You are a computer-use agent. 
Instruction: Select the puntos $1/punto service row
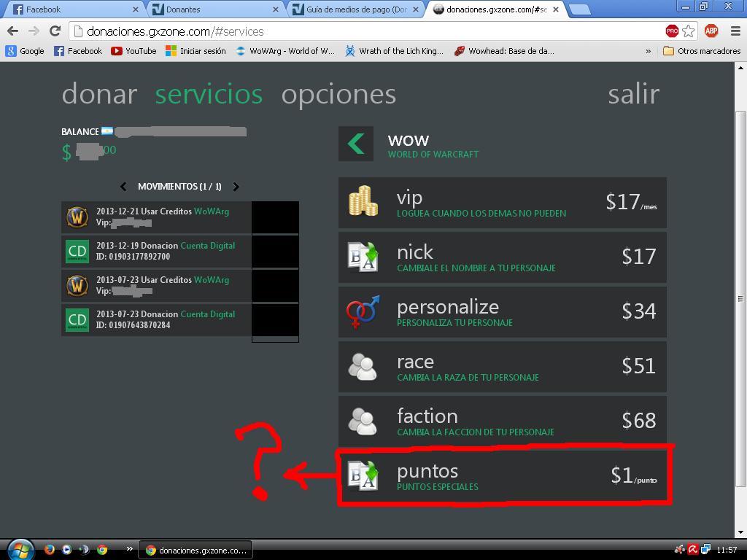(x=502, y=476)
